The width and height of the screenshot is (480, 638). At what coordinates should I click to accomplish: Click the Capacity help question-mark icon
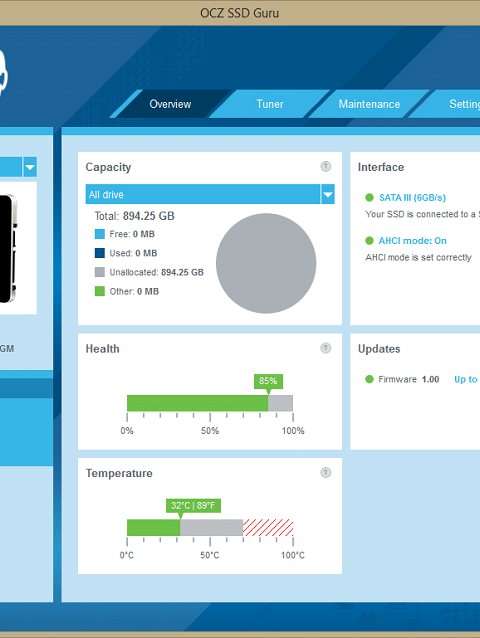pos(325,166)
